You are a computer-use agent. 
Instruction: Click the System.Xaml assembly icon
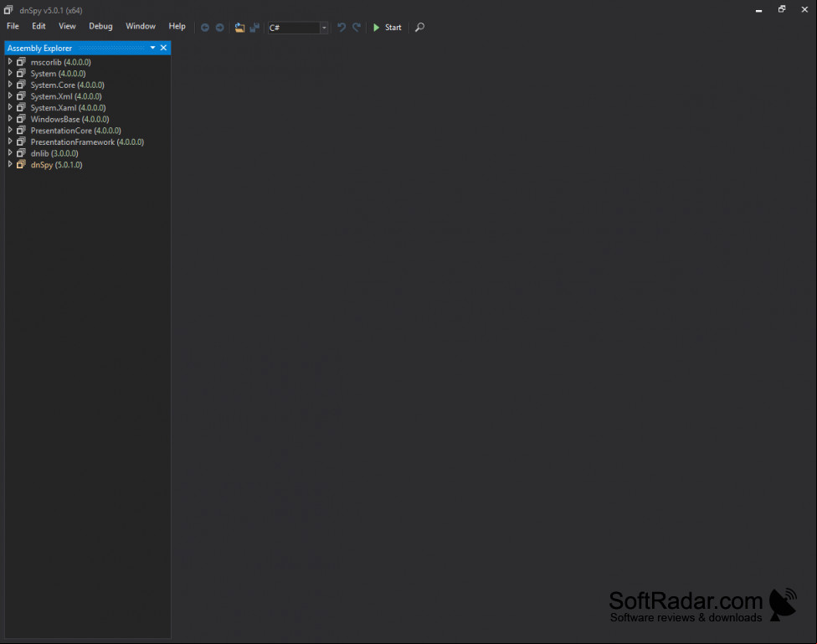21,107
